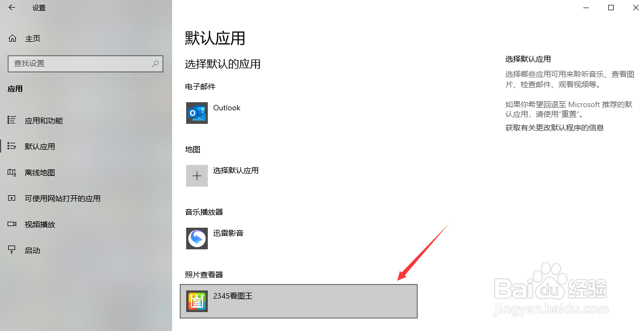This screenshot has height=331, width=644.
Task: Click the magnifier icon in the search box
Action: coord(155,64)
